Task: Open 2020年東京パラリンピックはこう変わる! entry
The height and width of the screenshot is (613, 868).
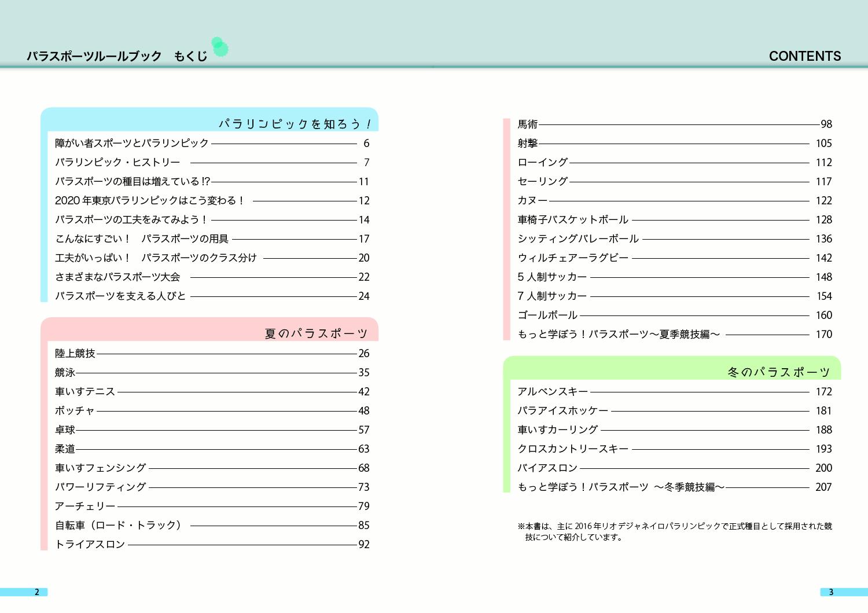Action: pyautogui.click(x=149, y=200)
